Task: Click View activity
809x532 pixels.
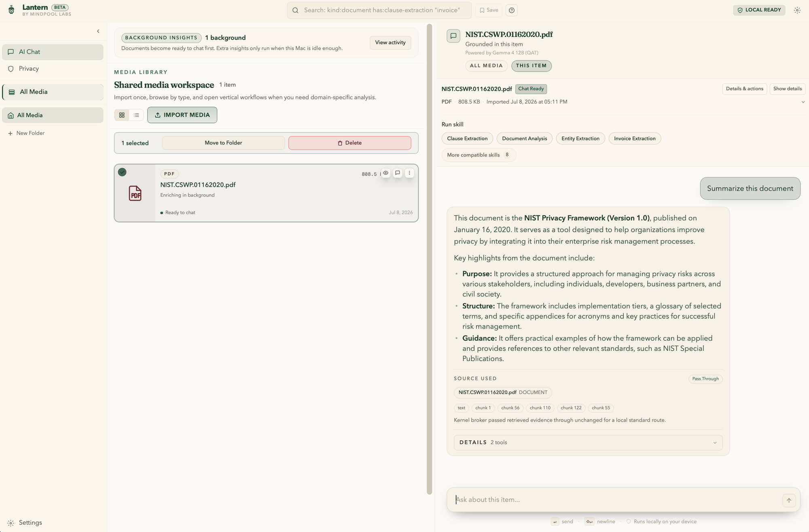Action: click(390, 43)
